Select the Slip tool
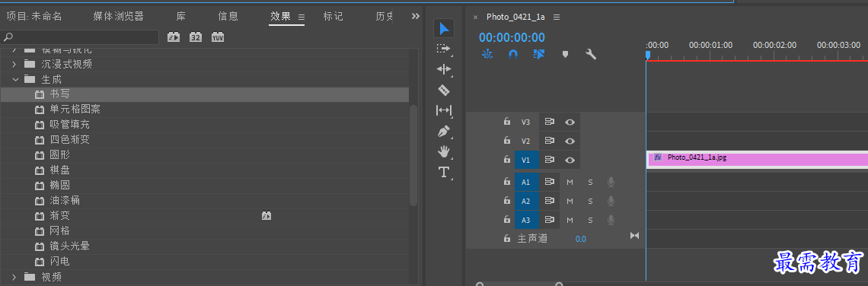The width and height of the screenshot is (868, 286). click(x=444, y=110)
